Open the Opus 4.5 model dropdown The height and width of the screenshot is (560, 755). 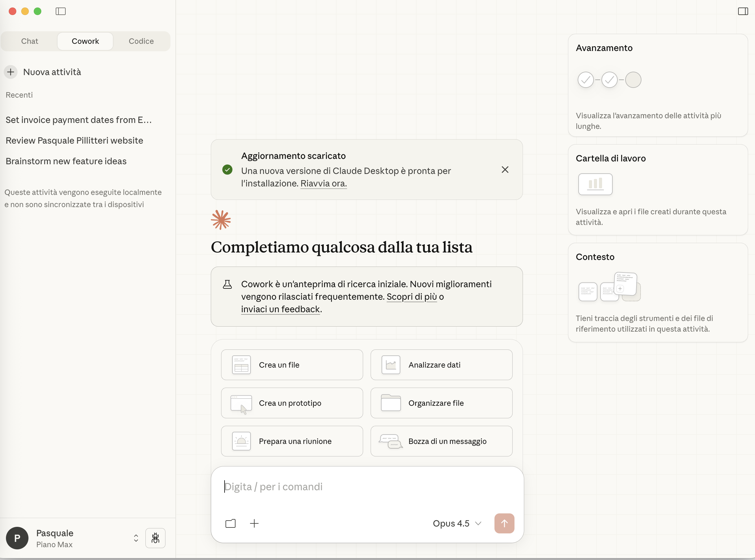457,523
